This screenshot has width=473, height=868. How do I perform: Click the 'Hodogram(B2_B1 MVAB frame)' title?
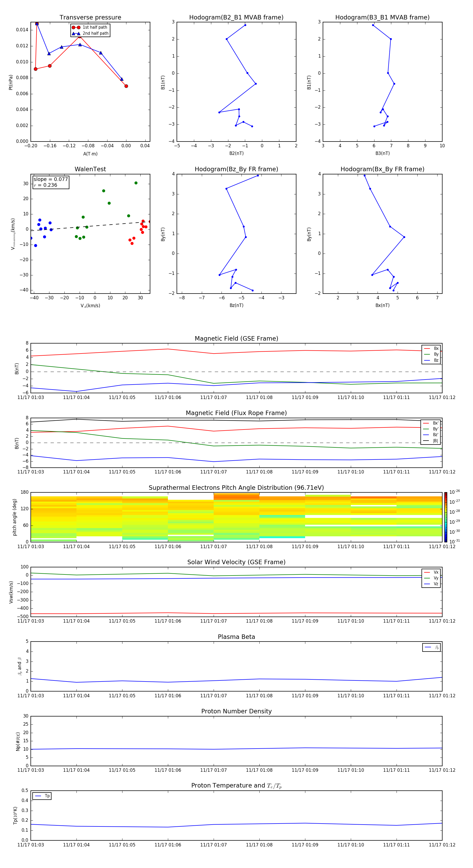click(x=236, y=18)
